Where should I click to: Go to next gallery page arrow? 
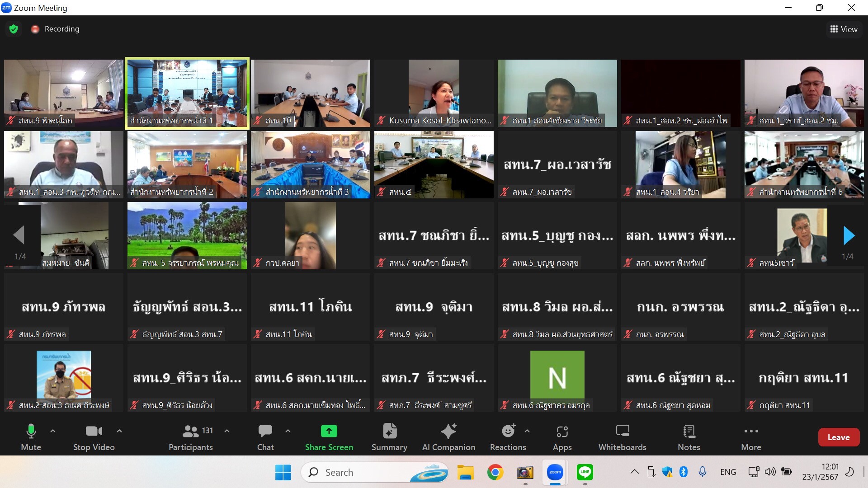click(x=849, y=235)
